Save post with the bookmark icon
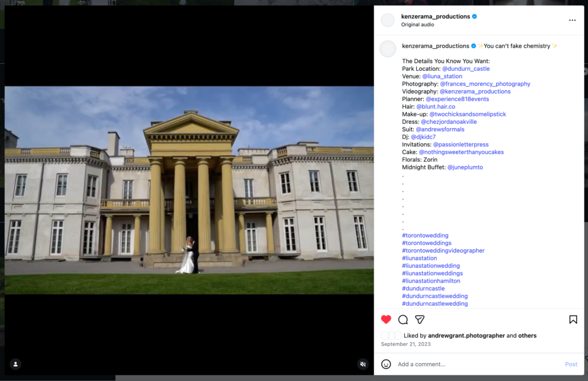Viewport: 588px width, 381px height. pos(572,320)
